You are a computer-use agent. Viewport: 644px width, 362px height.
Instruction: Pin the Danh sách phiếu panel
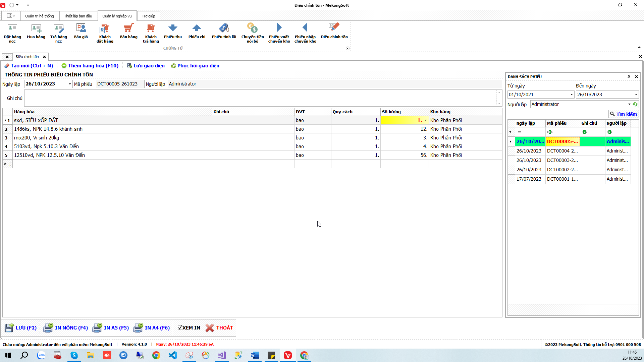coord(629,77)
